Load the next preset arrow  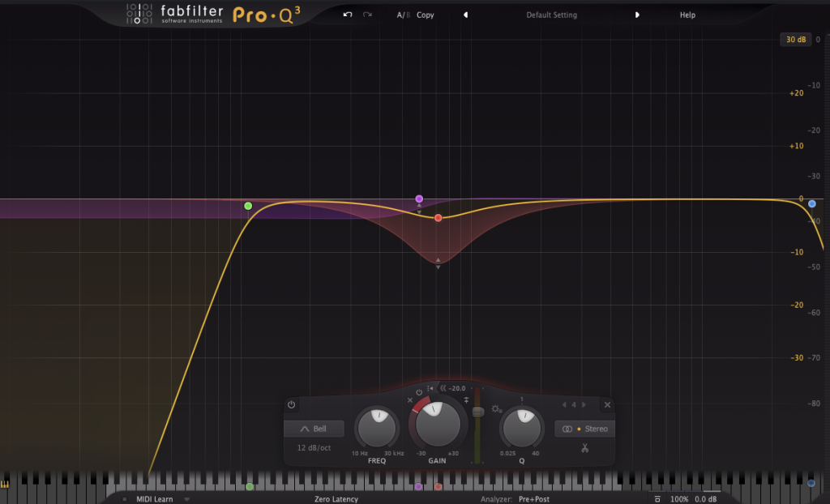coord(637,15)
